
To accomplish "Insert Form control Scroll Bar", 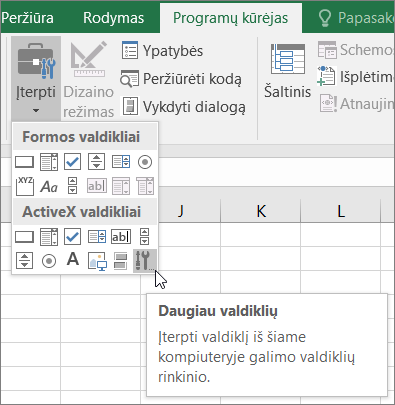I will coord(72,185).
